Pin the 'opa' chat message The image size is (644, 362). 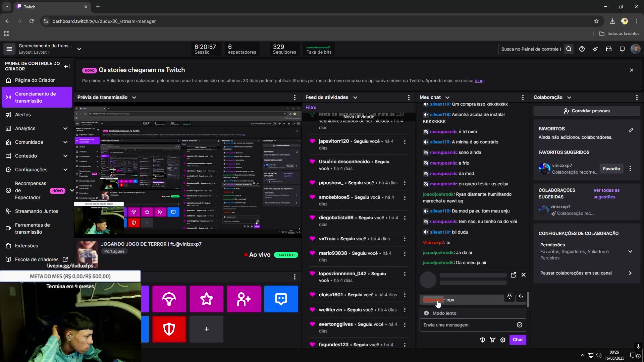(509, 296)
